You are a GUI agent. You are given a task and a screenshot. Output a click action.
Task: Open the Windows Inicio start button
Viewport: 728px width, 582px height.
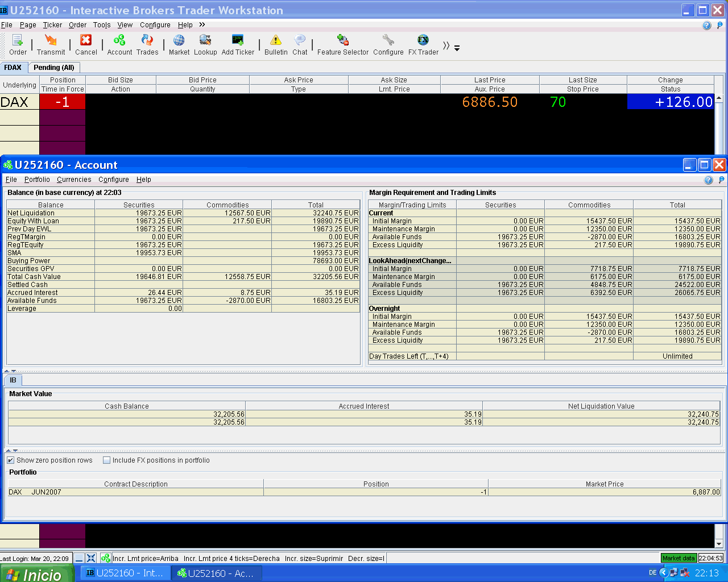click(x=35, y=574)
